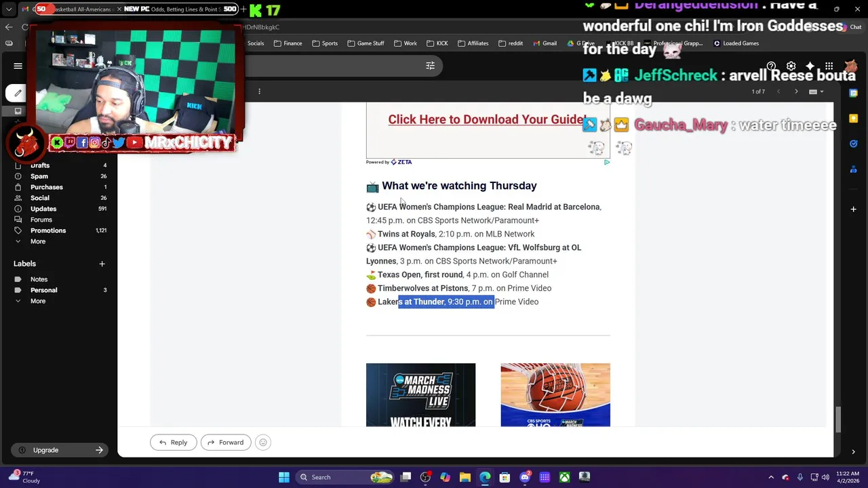Open Microsoft Store from taskbar
This screenshot has height=488, width=868.
coord(505,477)
